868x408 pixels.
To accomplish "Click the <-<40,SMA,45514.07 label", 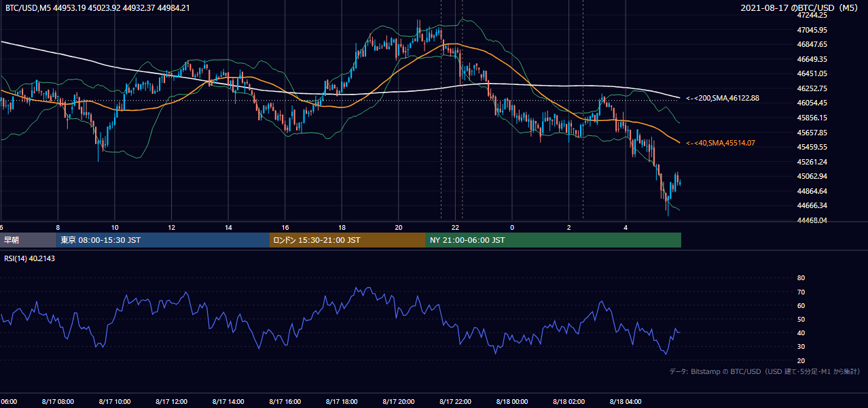I will click(x=721, y=143).
